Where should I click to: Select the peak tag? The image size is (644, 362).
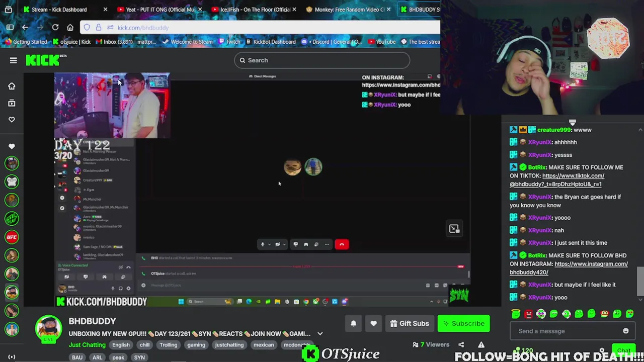point(118,357)
